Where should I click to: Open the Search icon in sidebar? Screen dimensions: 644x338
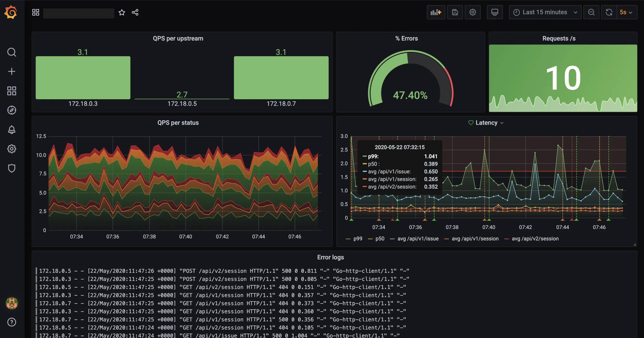12,52
